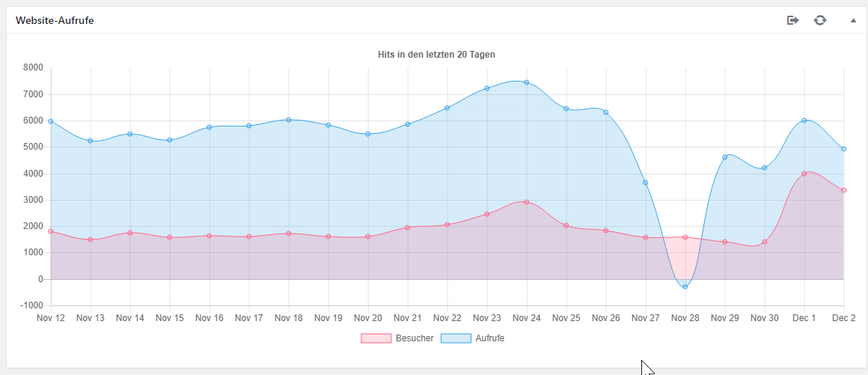Click the chart title Hits in den letzten 20 Tagen
868x375 pixels.
[436, 55]
